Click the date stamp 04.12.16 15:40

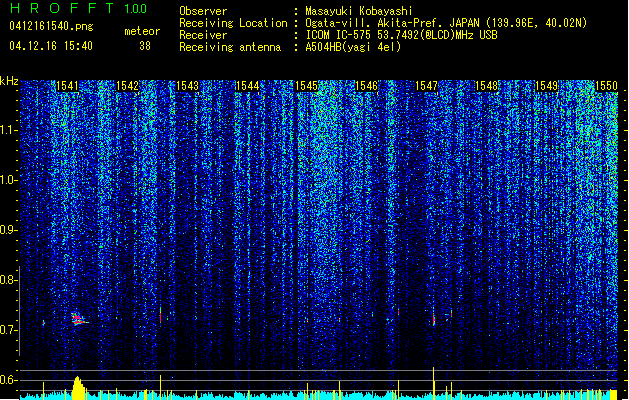[x=51, y=46]
